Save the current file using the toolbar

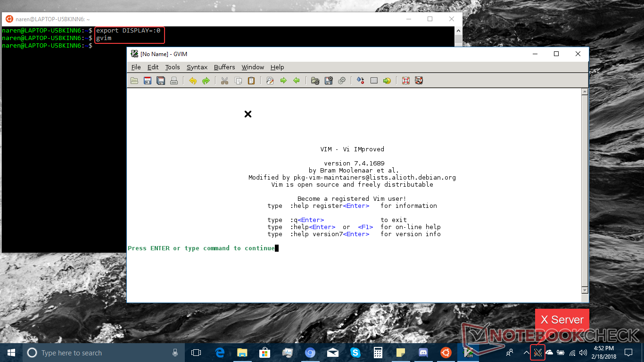point(148,81)
